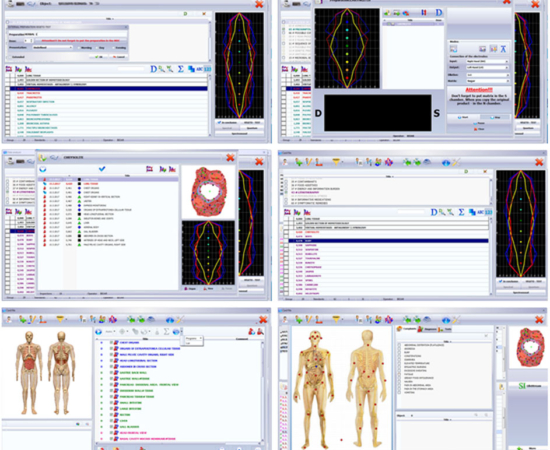Image resolution: width=550 pixels, height=450 pixels.
Task: Open the Matrix dropdown in top-right dialog
Action: click(487, 81)
